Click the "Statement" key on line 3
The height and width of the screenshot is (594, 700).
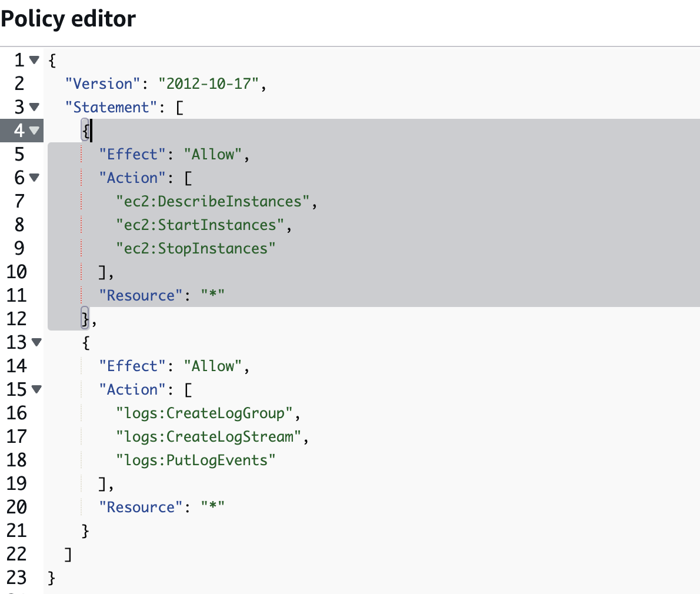point(111,108)
